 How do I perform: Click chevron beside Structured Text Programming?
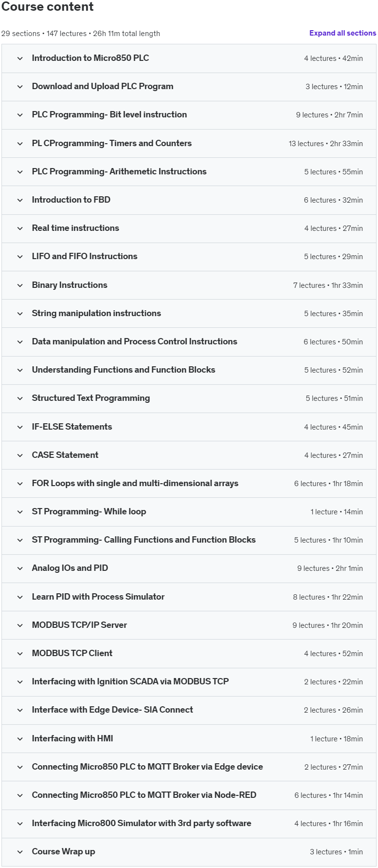coord(20,398)
